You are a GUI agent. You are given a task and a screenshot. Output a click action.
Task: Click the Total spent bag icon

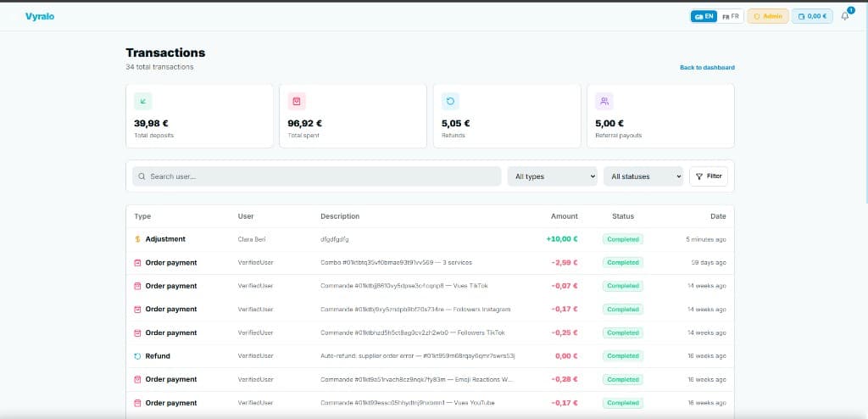(x=297, y=101)
